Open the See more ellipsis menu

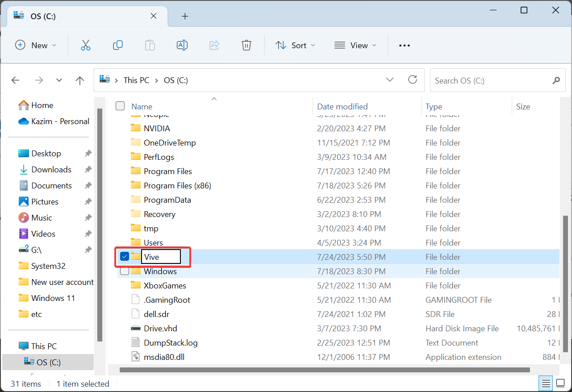pyautogui.click(x=404, y=45)
